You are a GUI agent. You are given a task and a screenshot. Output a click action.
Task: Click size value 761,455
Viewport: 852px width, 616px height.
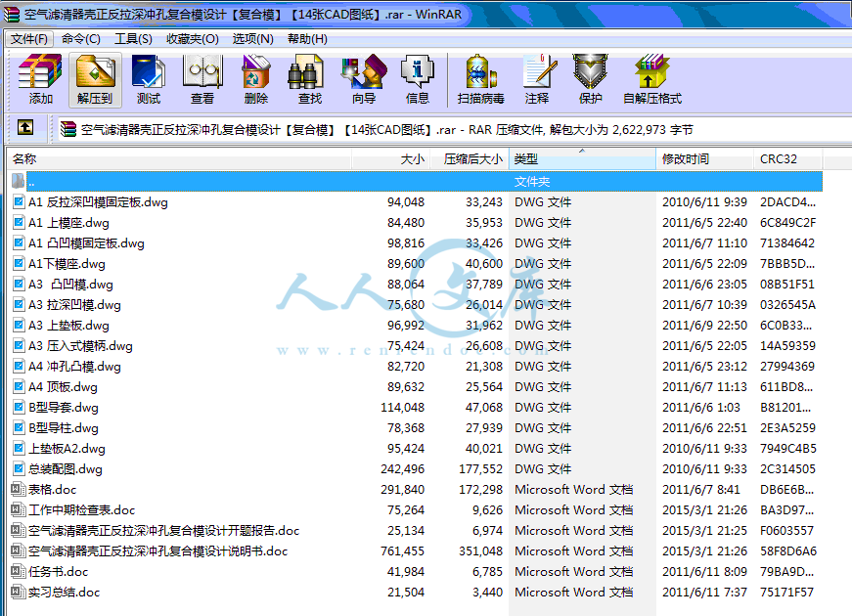click(403, 550)
